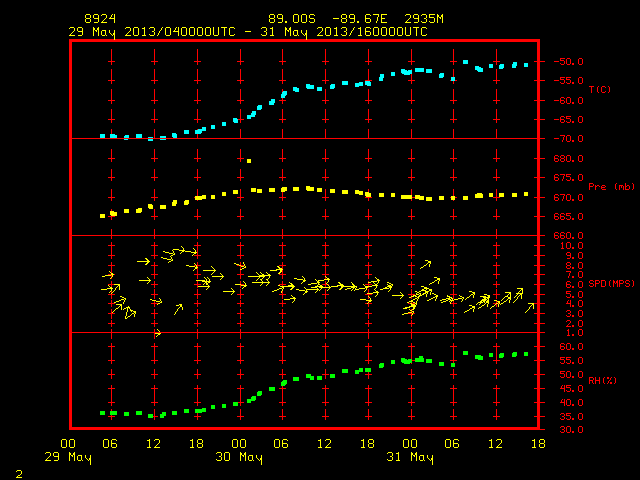Click the 29 May 2013/040000UTC start time
This screenshot has height=480, width=640.
(152, 32)
